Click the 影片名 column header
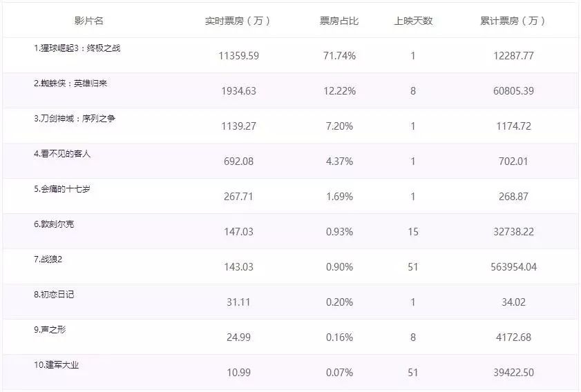The image size is (581, 392). point(89,21)
